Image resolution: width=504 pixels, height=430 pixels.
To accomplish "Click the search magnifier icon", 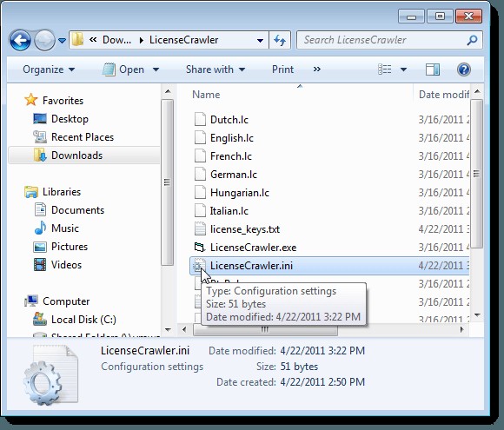I will [x=472, y=40].
